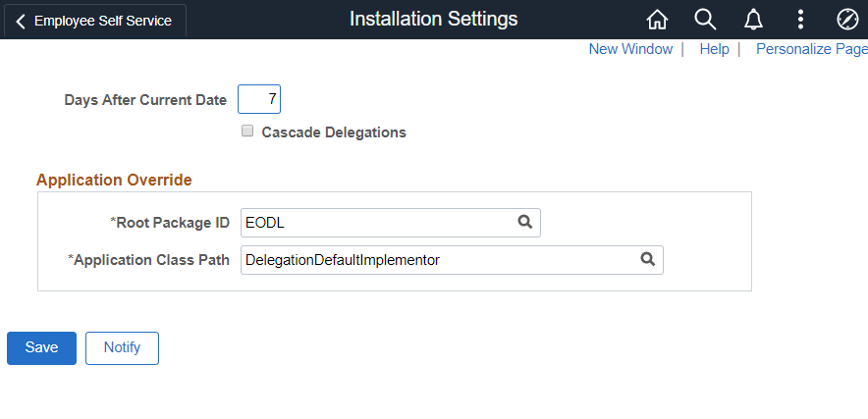868x419 pixels.
Task: Focus the Days After Current Date field
Action: pyautogui.click(x=259, y=99)
